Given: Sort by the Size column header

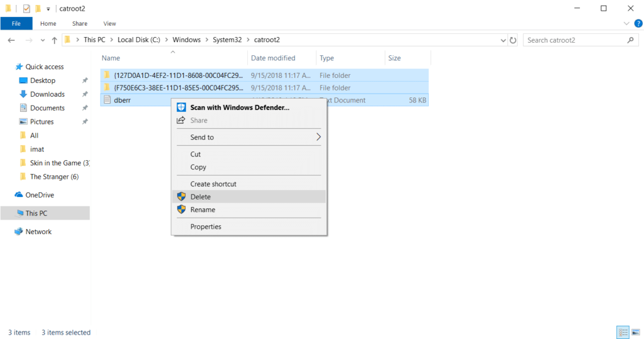Looking at the screenshot, I should click(394, 58).
